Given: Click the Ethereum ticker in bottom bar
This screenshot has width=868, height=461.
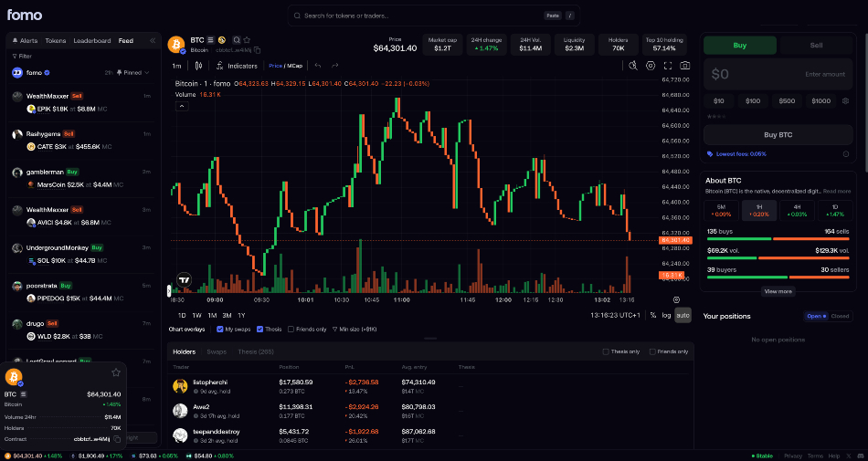Looking at the screenshot, I should point(97,456).
